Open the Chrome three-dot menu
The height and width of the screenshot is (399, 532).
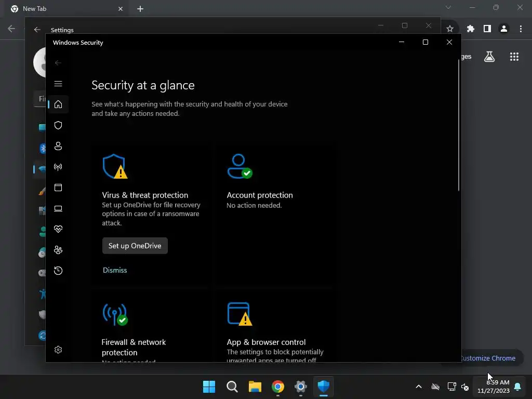[521, 29]
